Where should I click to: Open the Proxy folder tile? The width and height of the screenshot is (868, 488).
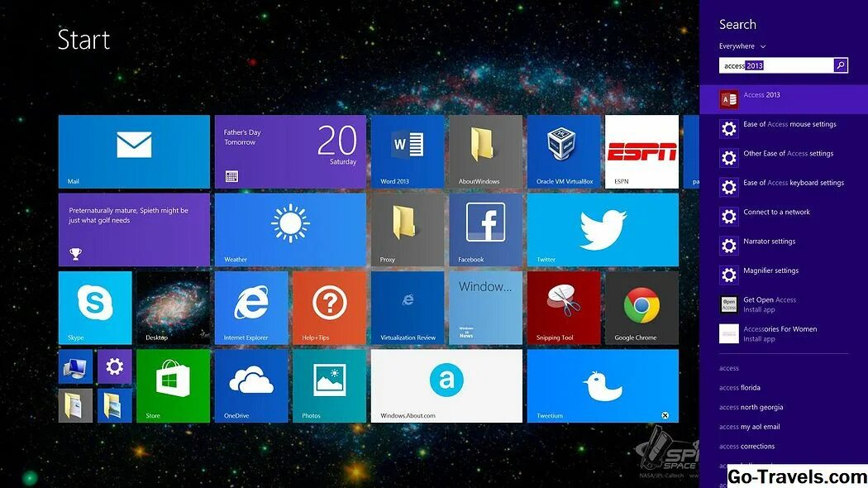coord(408,230)
